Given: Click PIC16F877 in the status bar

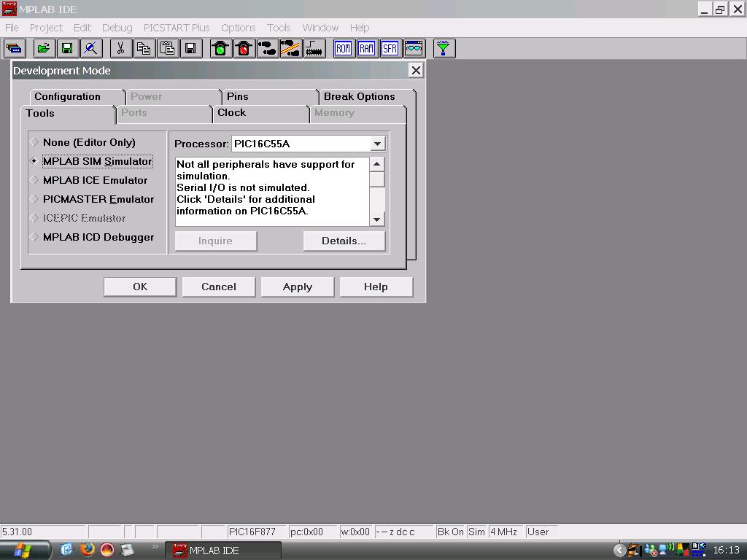Looking at the screenshot, I should pos(256,532).
